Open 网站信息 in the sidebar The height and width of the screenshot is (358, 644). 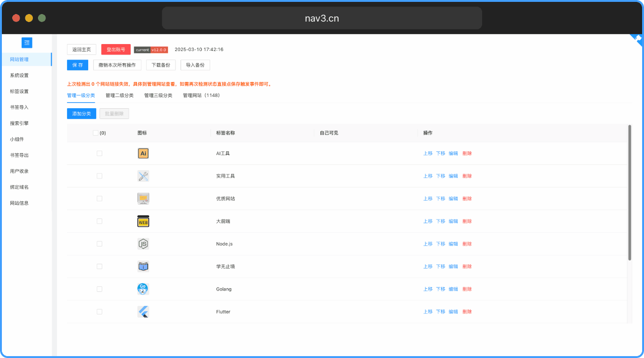26,203
